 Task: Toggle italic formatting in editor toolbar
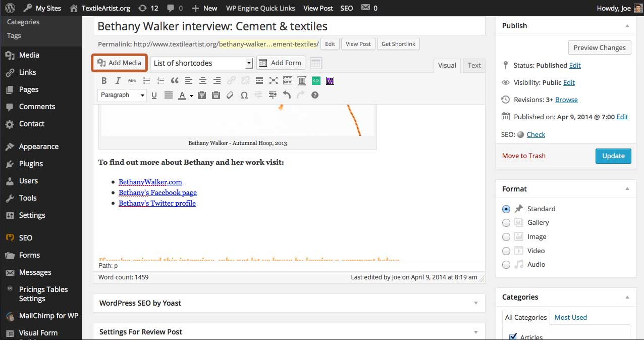[x=118, y=80]
